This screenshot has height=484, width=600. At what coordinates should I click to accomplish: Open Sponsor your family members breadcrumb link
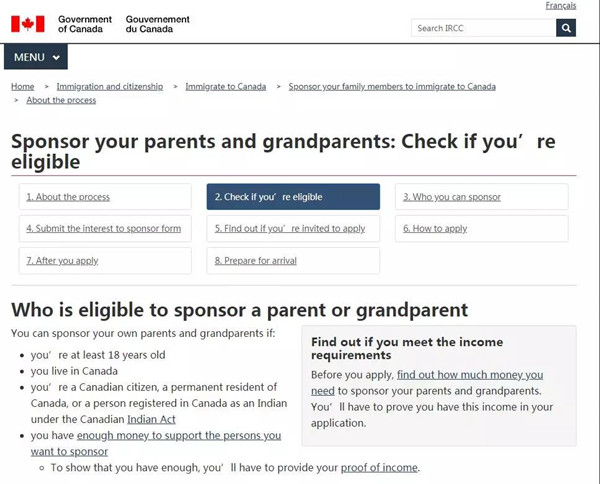point(392,86)
